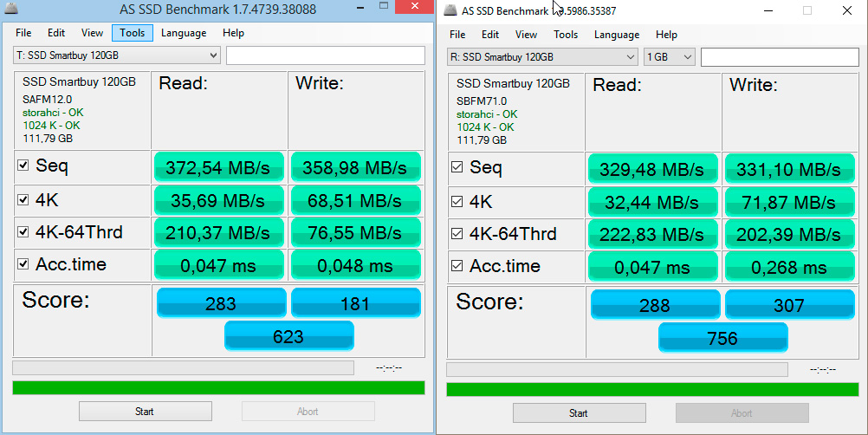Click total score 756
This screenshot has height=435, width=868.
tap(723, 338)
